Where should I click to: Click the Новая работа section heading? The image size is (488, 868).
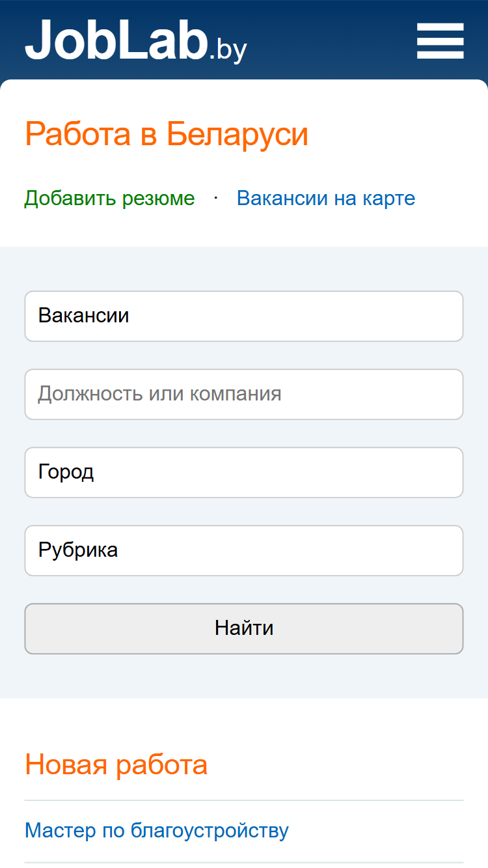click(x=116, y=764)
